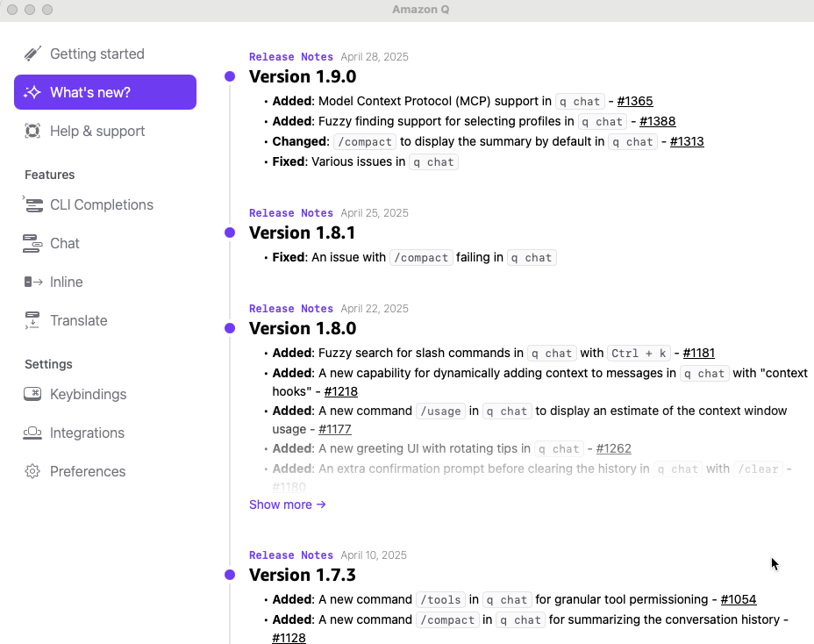Image resolution: width=814 pixels, height=644 pixels.
Task: Open pull request link #1177
Action: [x=335, y=430]
